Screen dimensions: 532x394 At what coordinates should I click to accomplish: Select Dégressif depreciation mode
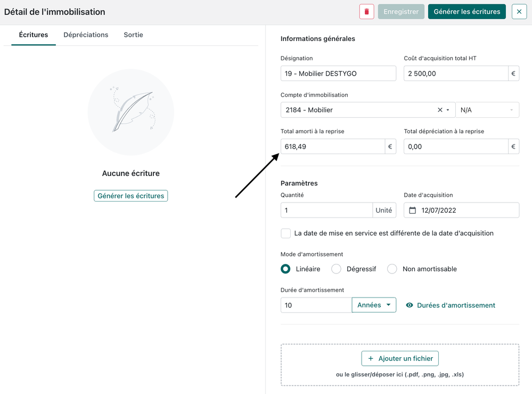[336, 269]
